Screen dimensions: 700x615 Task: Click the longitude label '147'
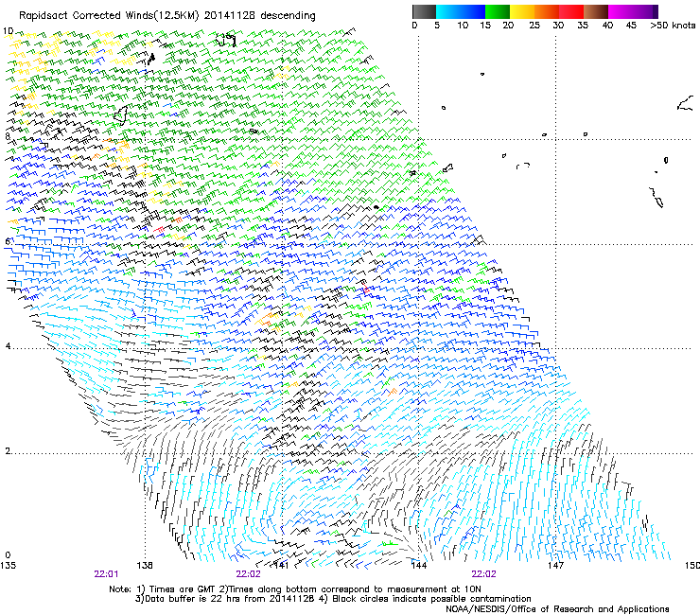coord(556,566)
